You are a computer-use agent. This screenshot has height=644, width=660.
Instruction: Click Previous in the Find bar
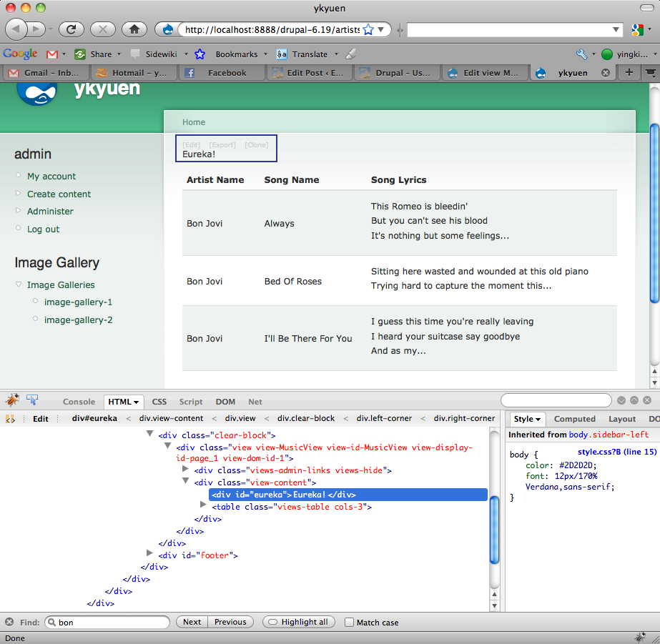pyautogui.click(x=230, y=622)
